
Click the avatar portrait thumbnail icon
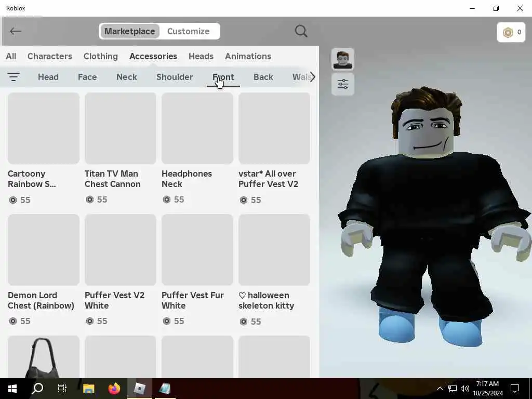pos(343,59)
